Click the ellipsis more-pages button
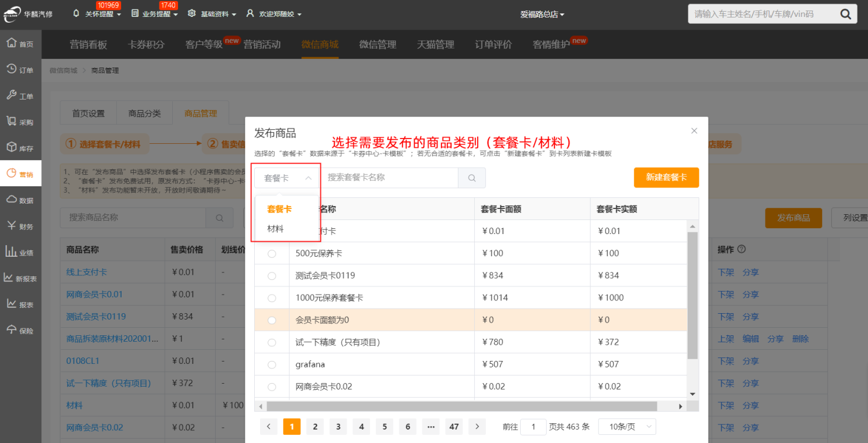Screen dimensions: 868x443 pos(431,427)
